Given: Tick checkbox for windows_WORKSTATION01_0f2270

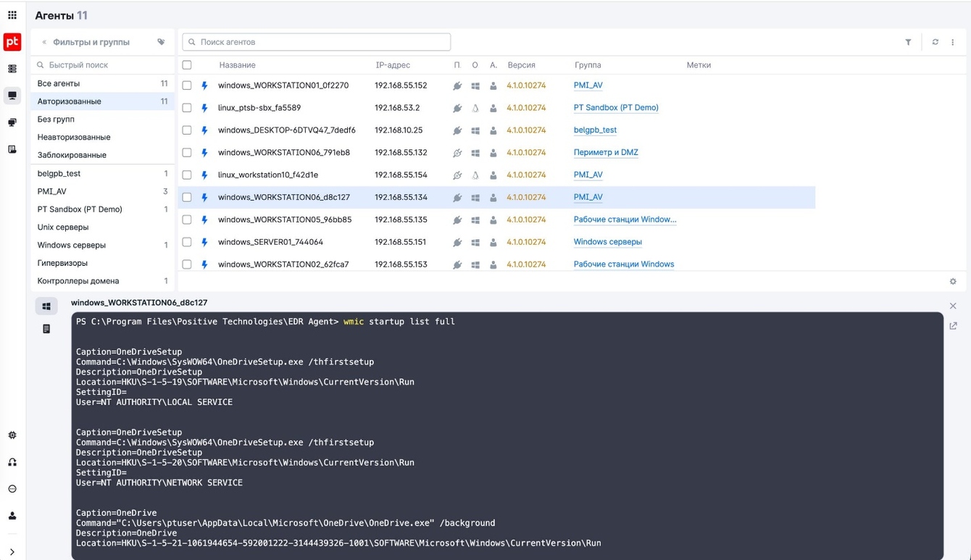Looking at the screenshot, I should point(187,85).
